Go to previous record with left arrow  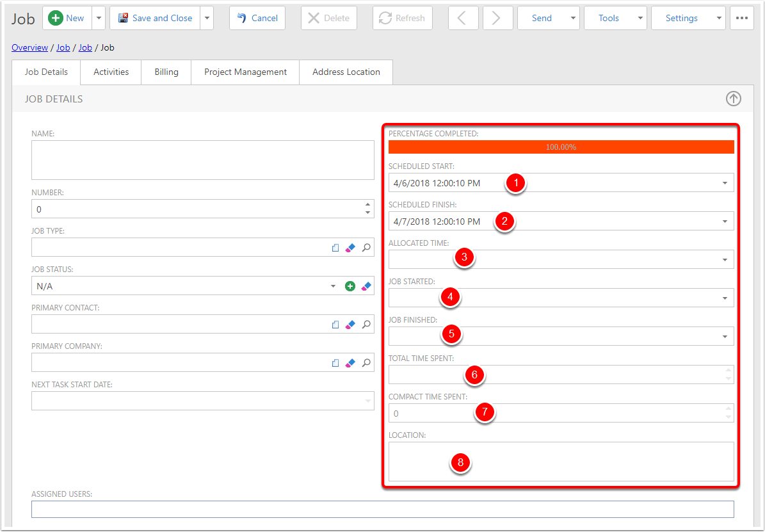coord(463,18)
